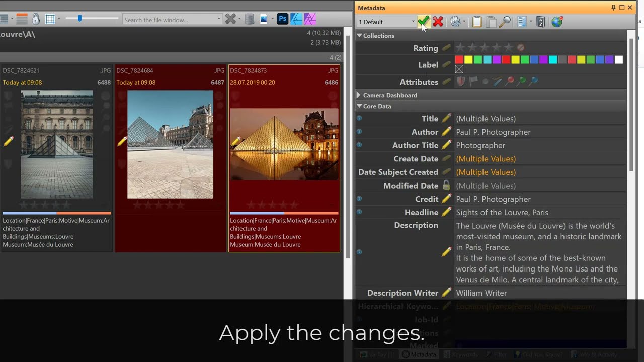Collapse the Collections section
This screenshot has height=362, width=644.
[359, 36]
